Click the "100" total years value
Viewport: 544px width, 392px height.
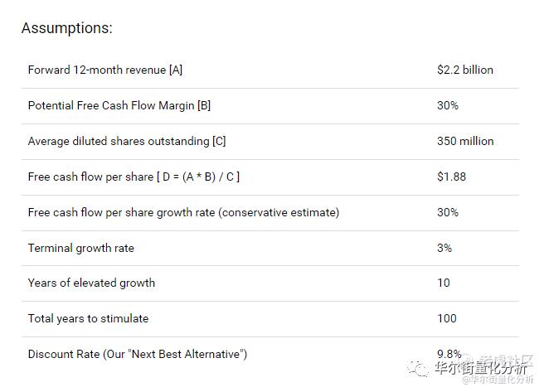[x=446, y=318]
